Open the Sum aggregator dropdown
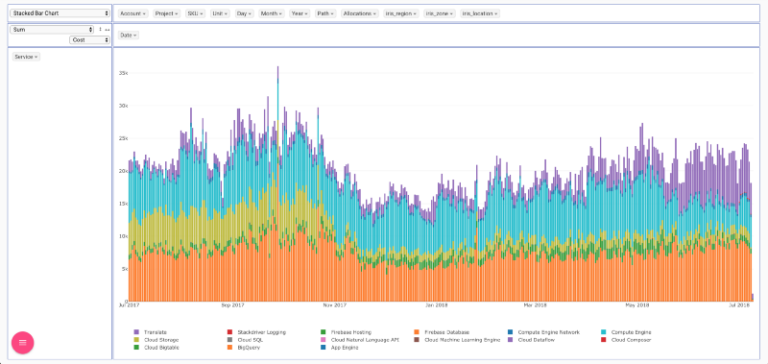Image resolution: width=768 pixels, height=364 pixels. coord(51,29)
